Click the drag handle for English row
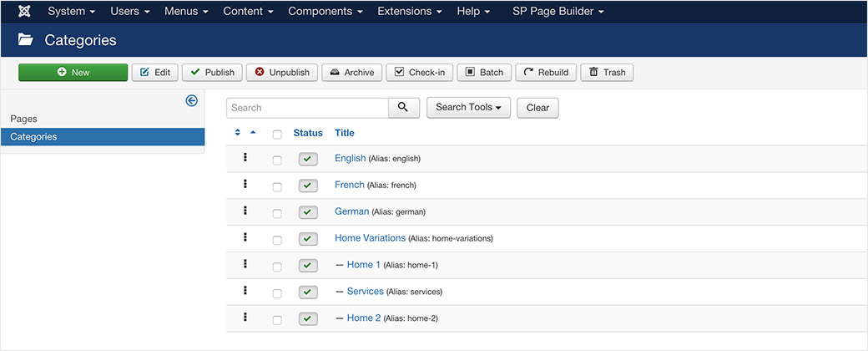 pyautogui.click(x=245, y=158)
